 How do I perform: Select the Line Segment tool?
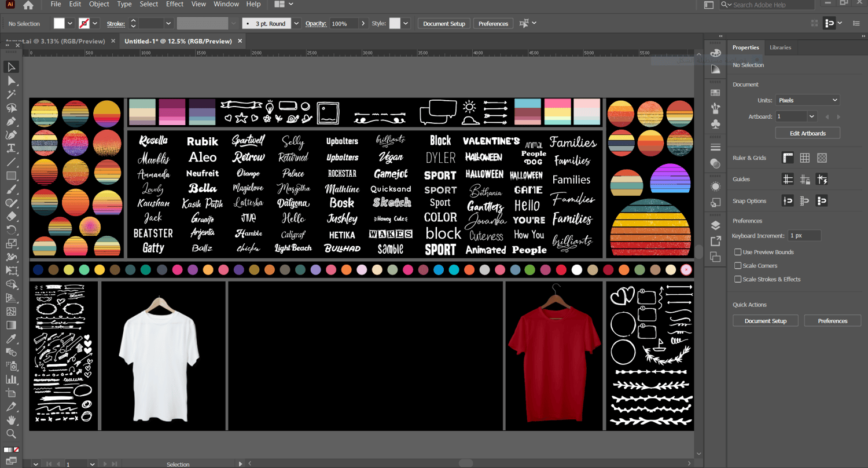point(11,162)
